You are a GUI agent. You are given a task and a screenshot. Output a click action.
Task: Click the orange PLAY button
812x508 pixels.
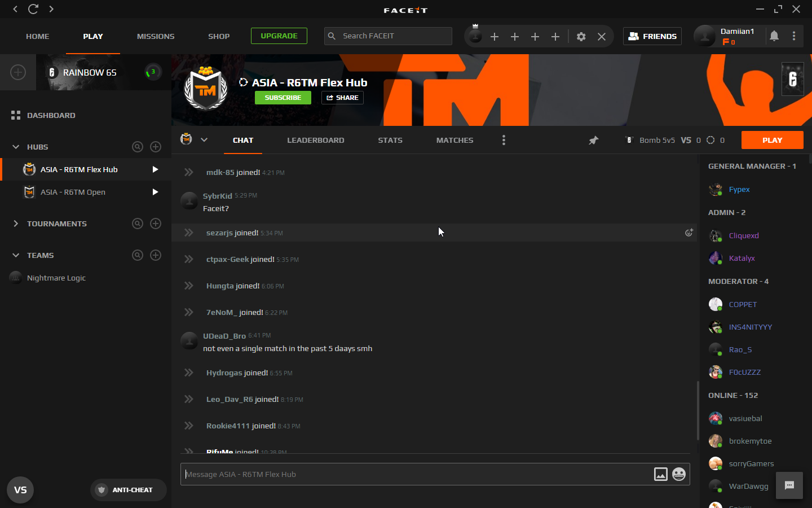(x=772, y=140)
